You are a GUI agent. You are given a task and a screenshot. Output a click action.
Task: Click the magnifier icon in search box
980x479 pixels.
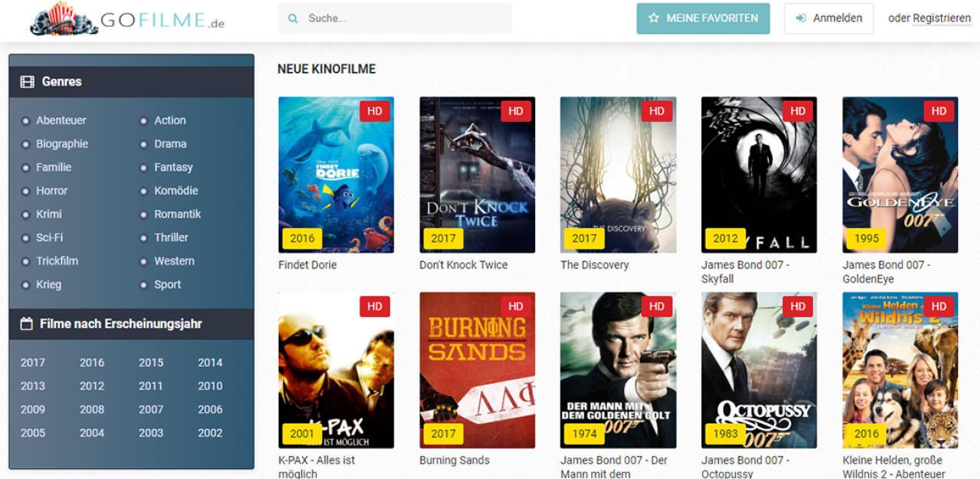(x=293, y=18)
